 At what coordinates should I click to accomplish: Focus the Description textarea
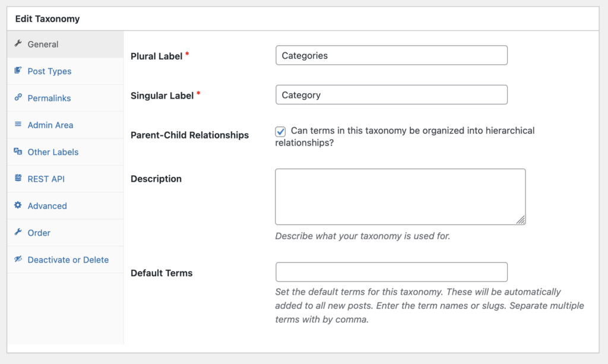click(x=400, y=196)
